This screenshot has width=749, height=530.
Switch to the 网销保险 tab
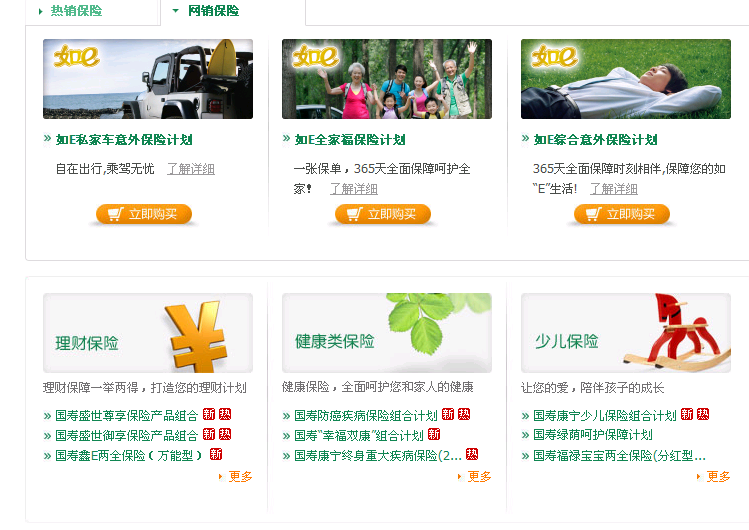coord(214,11)
